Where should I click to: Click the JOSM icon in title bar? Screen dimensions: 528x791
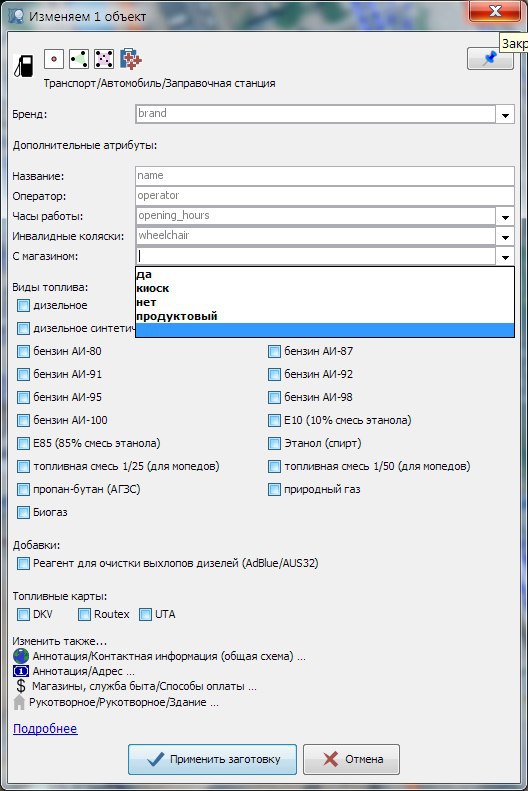[16, 16]
